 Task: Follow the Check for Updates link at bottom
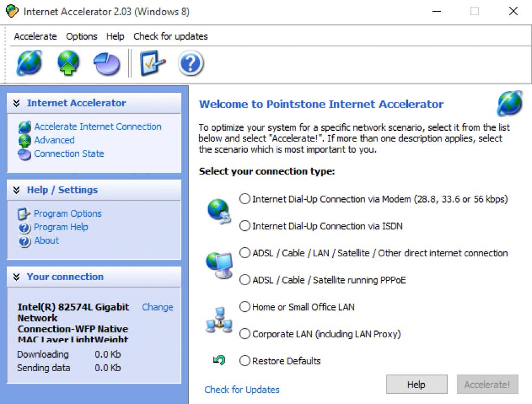click(x=242, y=389)
